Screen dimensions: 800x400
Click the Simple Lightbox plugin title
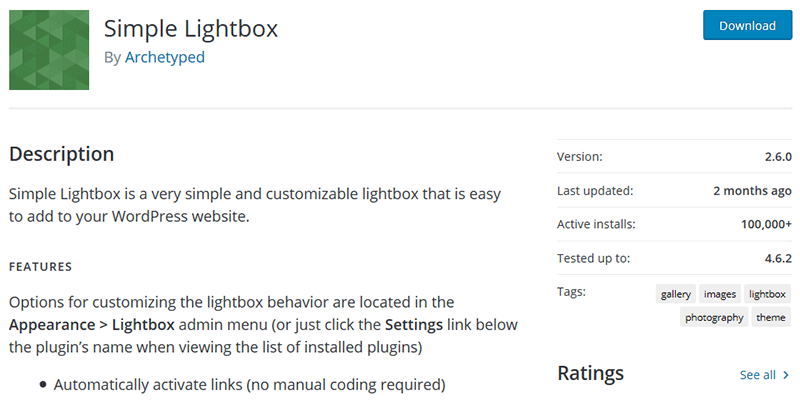coord(191,28)
